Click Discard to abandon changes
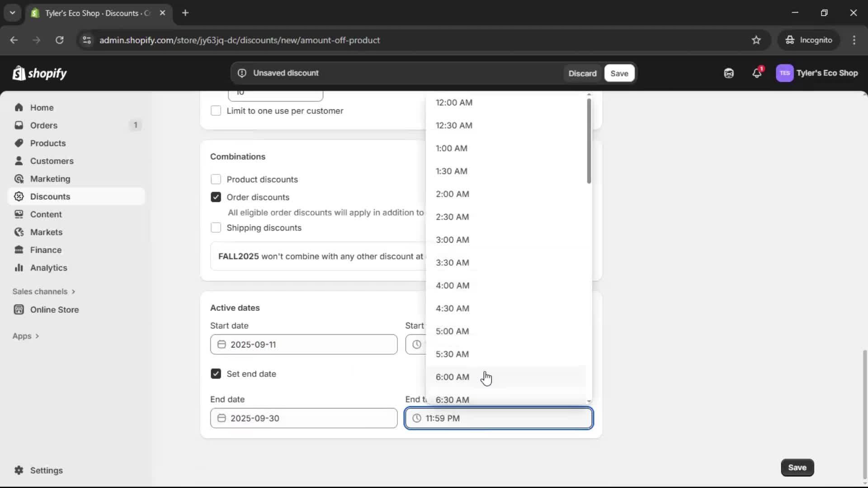 [x=582, y=73]
